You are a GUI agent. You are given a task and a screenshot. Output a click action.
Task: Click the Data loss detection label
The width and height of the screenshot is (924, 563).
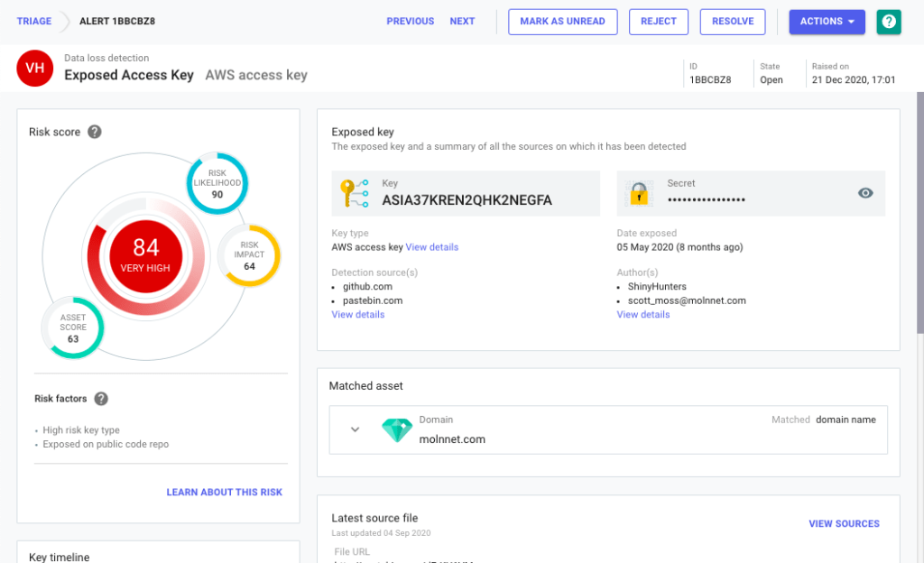click(x=106, y=59)
